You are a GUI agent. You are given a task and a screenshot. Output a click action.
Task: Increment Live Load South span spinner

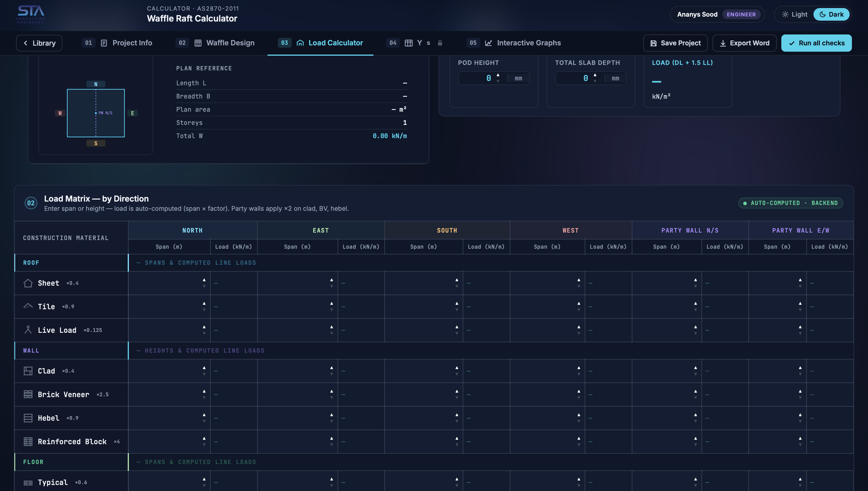[457, 327]
